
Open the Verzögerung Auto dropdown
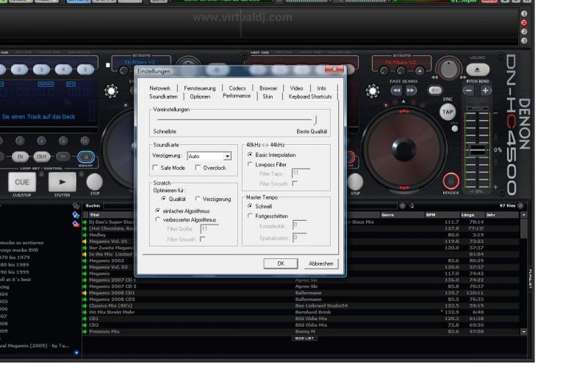coord(227,156)
